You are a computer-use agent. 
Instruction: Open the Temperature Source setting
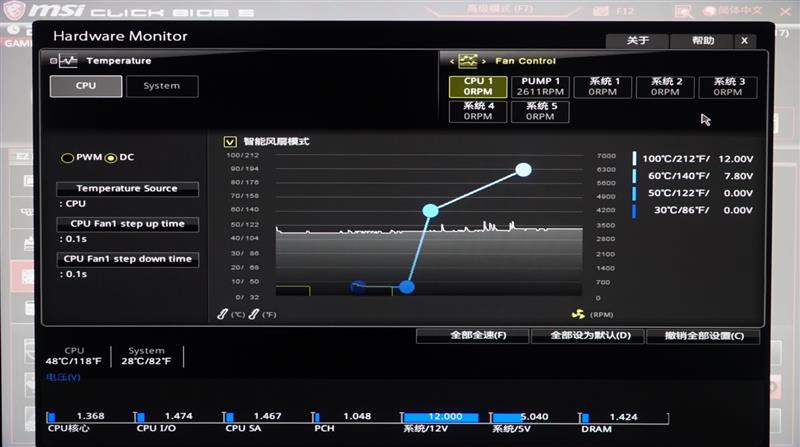pos(127,189)
